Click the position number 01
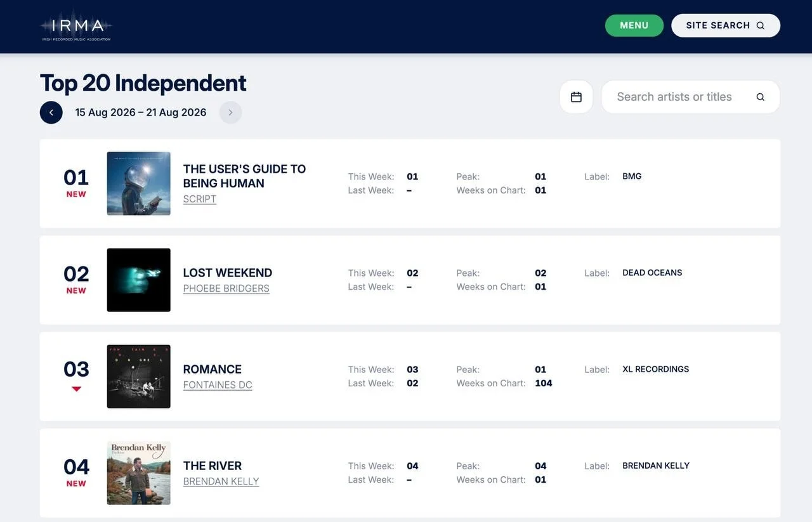812x522 pixels. 76,177
